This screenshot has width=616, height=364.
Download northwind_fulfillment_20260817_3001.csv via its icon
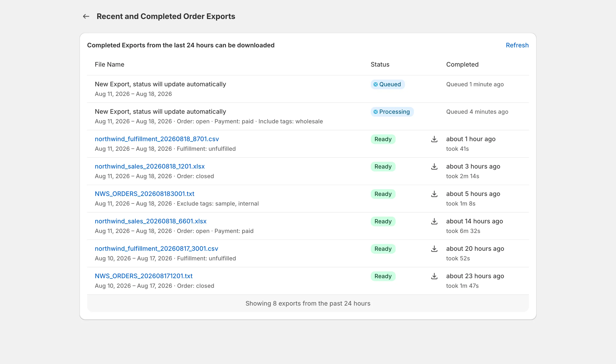(434, 249)
